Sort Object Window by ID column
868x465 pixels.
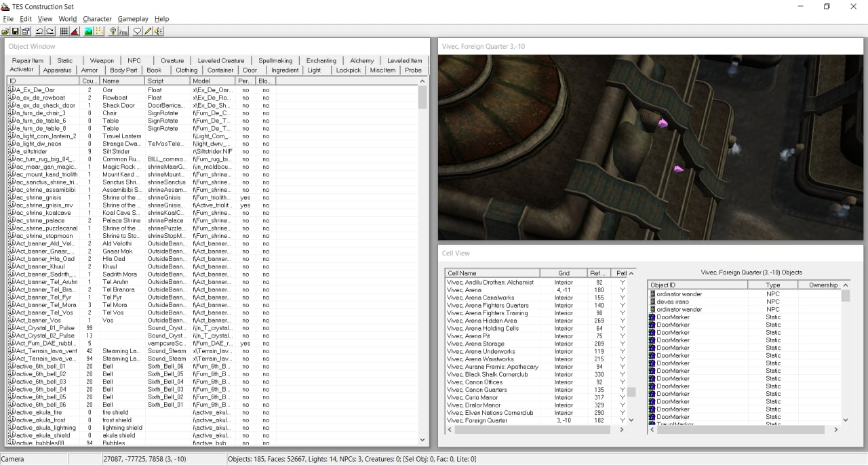click(x=43, y=81)
